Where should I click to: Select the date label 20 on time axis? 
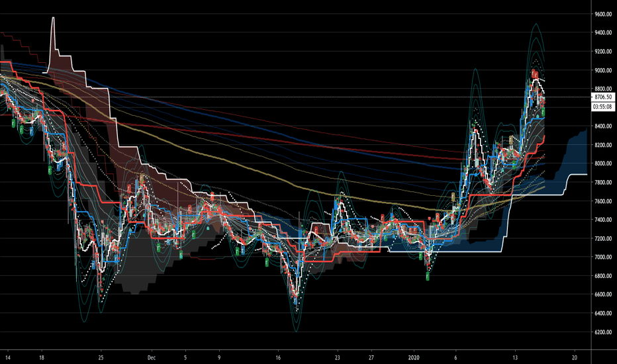(574, 357)
